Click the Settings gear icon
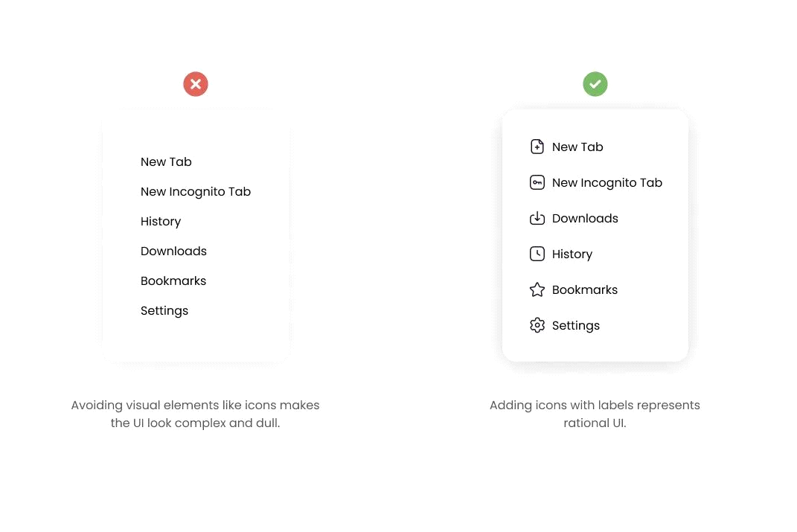 point(537,325)
